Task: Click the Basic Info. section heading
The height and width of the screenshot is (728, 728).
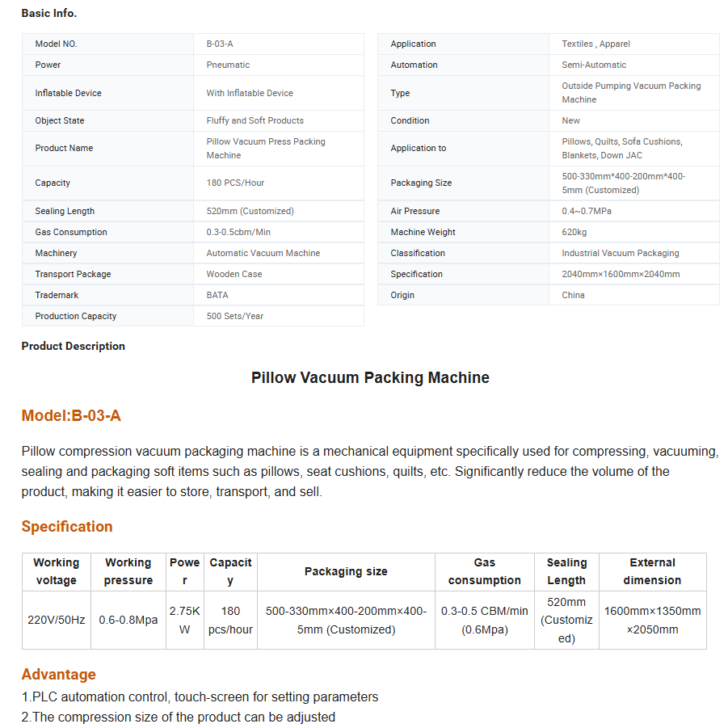Action: coord(49,13)
